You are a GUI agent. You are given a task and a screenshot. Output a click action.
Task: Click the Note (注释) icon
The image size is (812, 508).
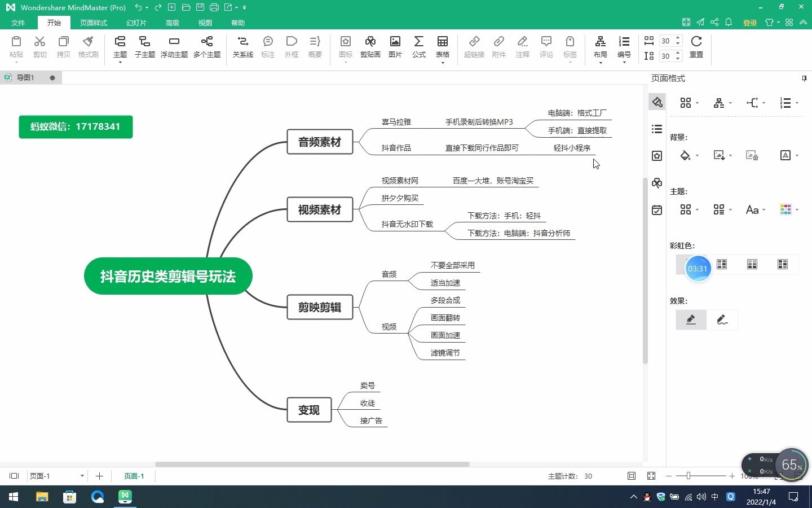[523, 42]
